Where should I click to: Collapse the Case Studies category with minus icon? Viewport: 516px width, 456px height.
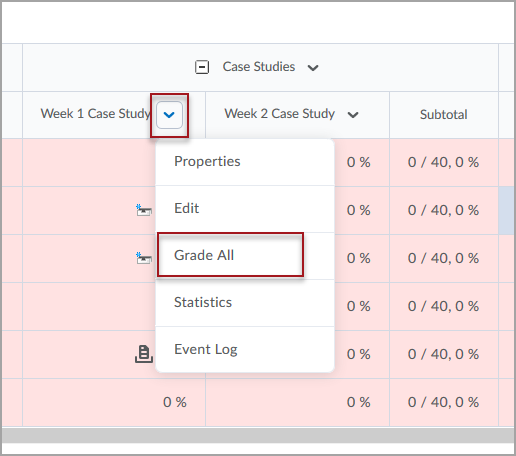coord(202,67)
